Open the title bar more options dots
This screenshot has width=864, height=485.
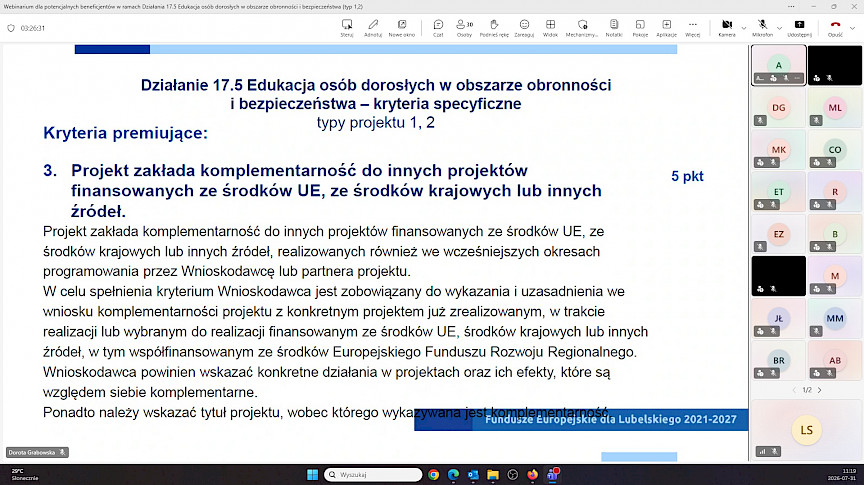coord(791,7)
